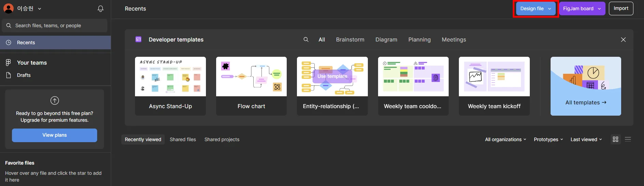The width and height of the screenshot is (644, 186).
Task: Open Drafts from the sidebar
Action: [x=24, y=75]
